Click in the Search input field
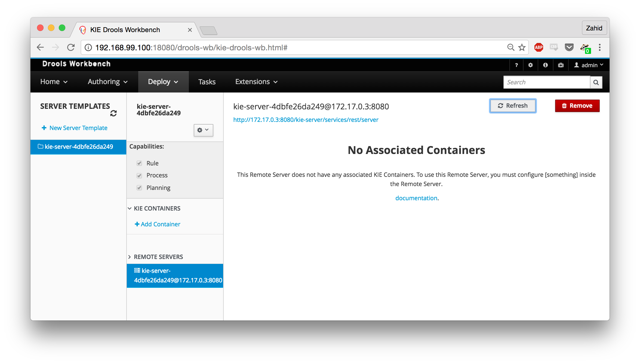The image size is (640, 364). pyautogui.click(x=546, y=82)
